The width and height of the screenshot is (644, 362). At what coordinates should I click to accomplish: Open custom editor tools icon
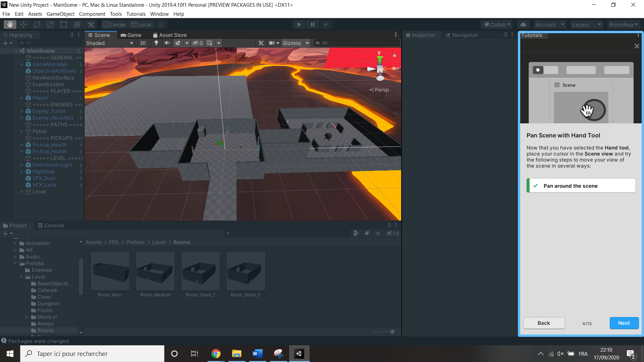pos(91,24)
